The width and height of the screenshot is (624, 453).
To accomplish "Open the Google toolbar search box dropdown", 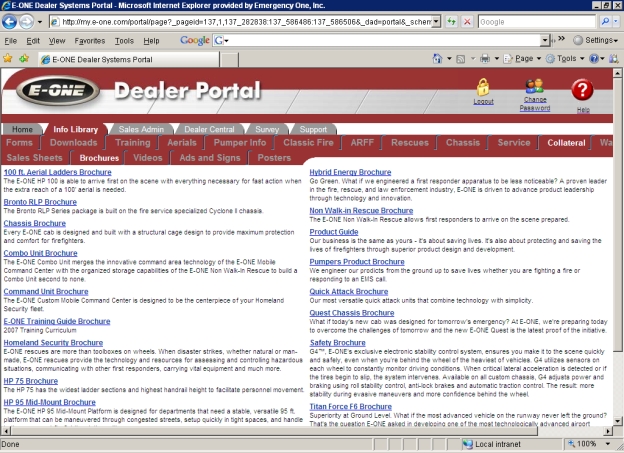I will 545,40.
